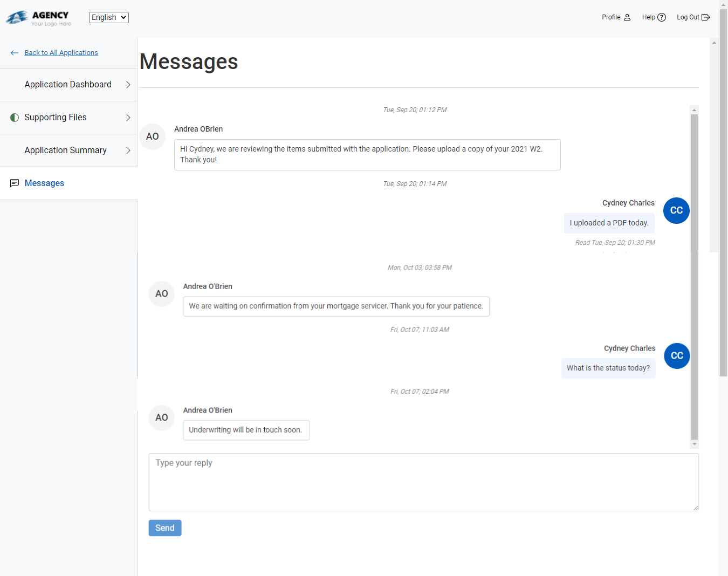Click the back arrow beside Back to All Applications
The height and width of the screenshot is (576, 728).
[14, 52]
